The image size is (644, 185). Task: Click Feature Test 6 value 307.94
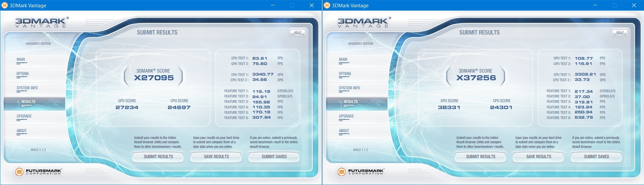262,118
